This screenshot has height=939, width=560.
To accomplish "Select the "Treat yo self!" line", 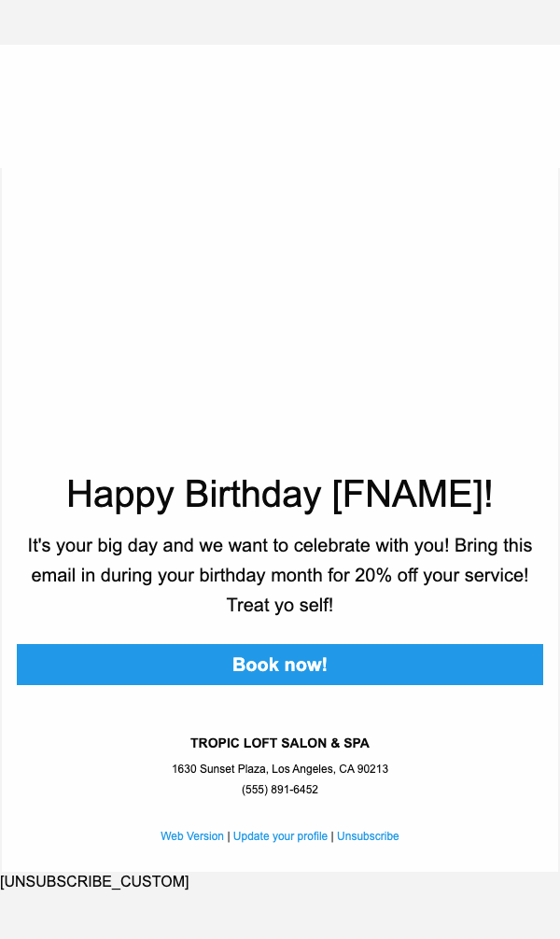I will pyautogui.click(x=280, y=605).
